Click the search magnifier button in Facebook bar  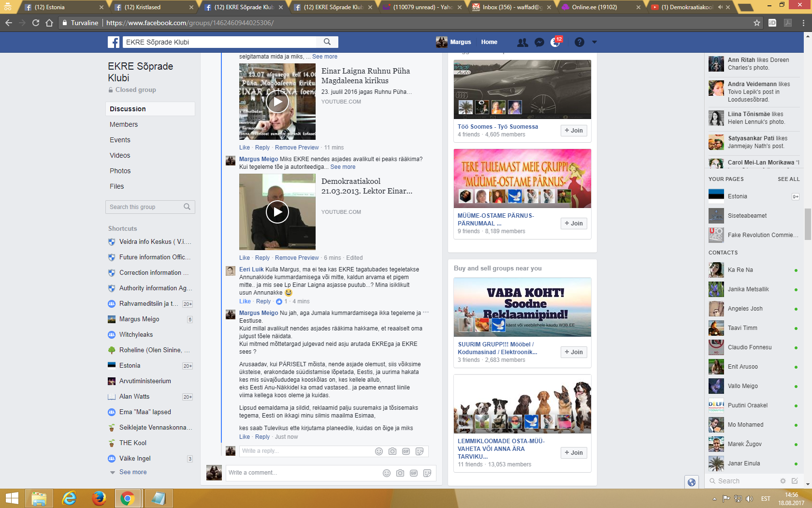pyautogui.click(x=327, y=42)
